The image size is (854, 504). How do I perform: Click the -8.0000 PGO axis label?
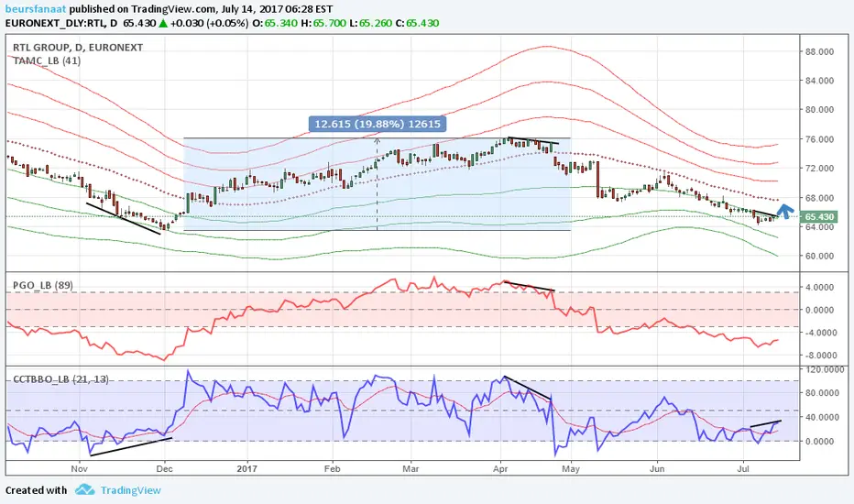pyautogui.click(x=820, y=355)
